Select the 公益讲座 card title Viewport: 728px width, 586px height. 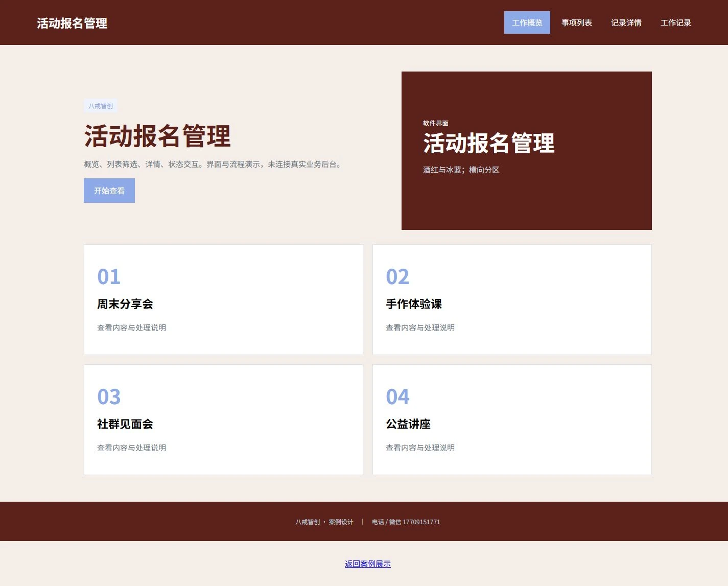(408, 424)
